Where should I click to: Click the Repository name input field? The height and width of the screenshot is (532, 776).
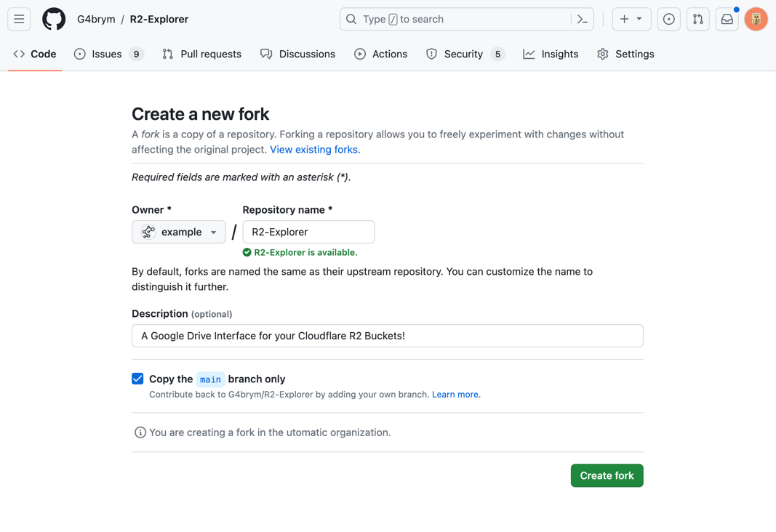pyautogui.click(x=309, y=232)
